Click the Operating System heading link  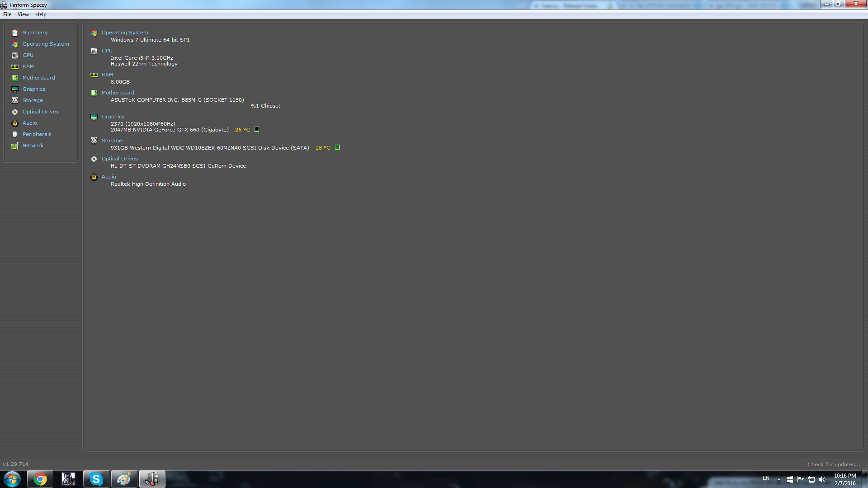(x=125, y=33)
